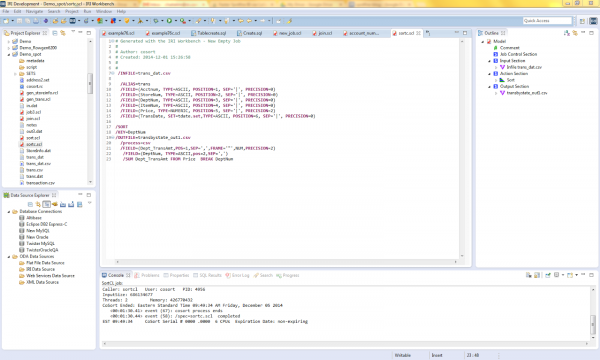Screen dimensions: 600x360
Task: Click the editor horizontal scrollbar
Action: (x=287, y=262)
